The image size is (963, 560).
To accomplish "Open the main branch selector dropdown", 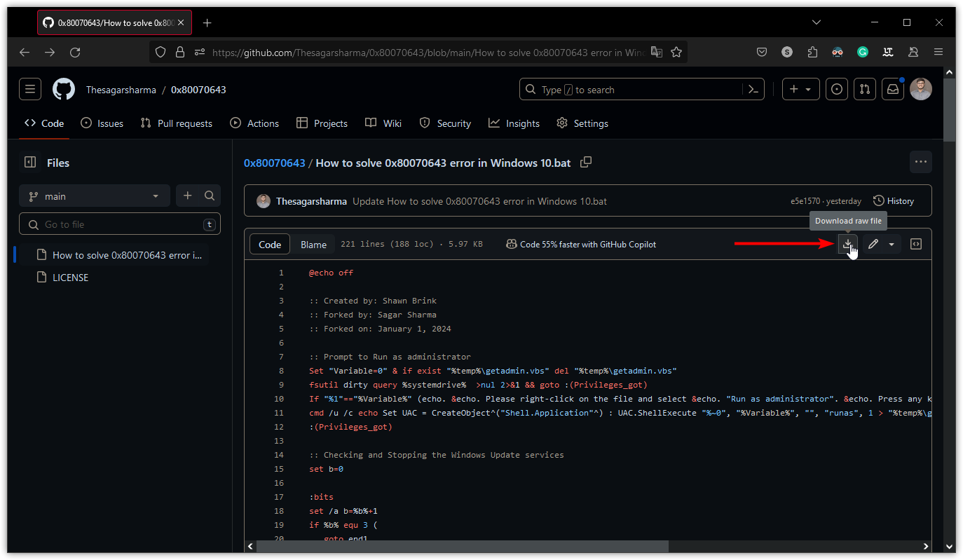I will (95, 196).
